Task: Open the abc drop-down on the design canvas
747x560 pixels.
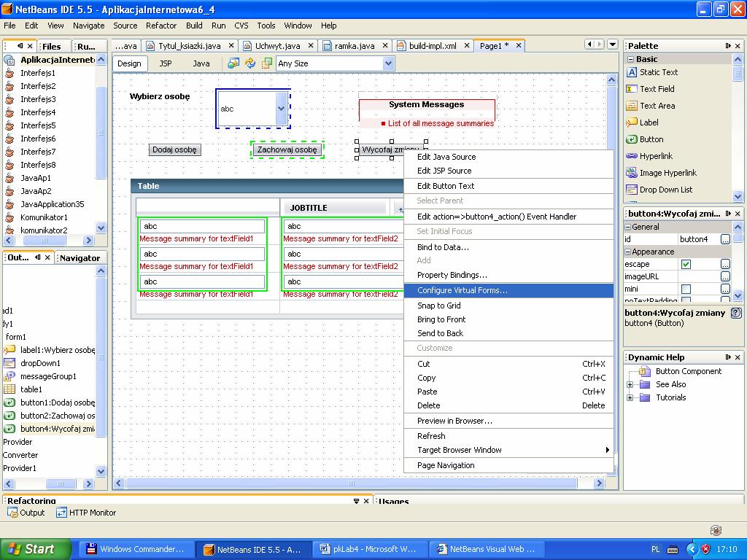Action: (x=281, y=109)
